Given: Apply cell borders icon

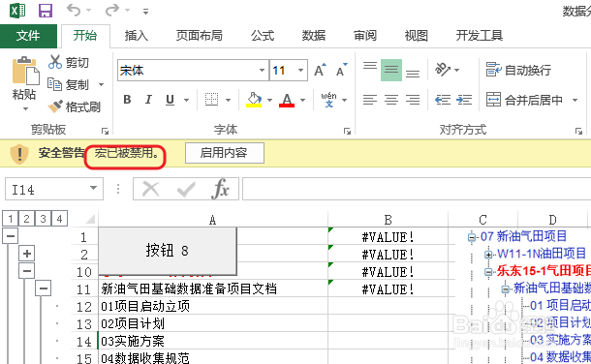Looking at the screenshot, I should point(211,100).
